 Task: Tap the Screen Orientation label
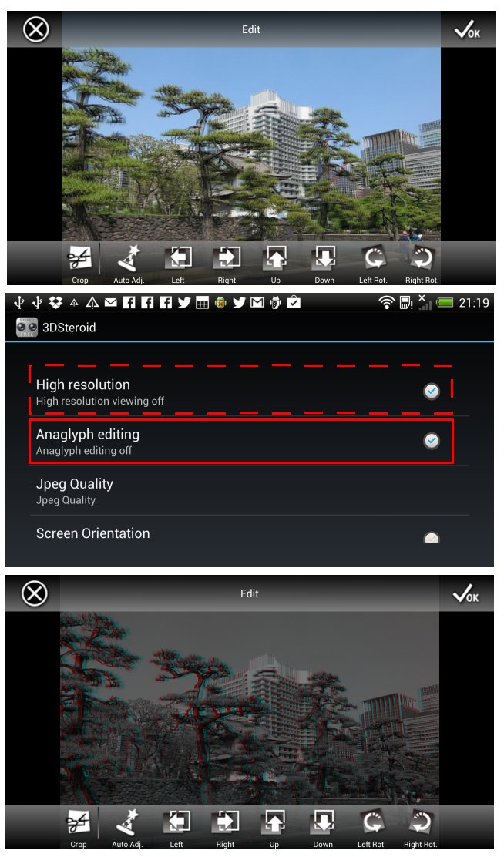tap(93, 533)
